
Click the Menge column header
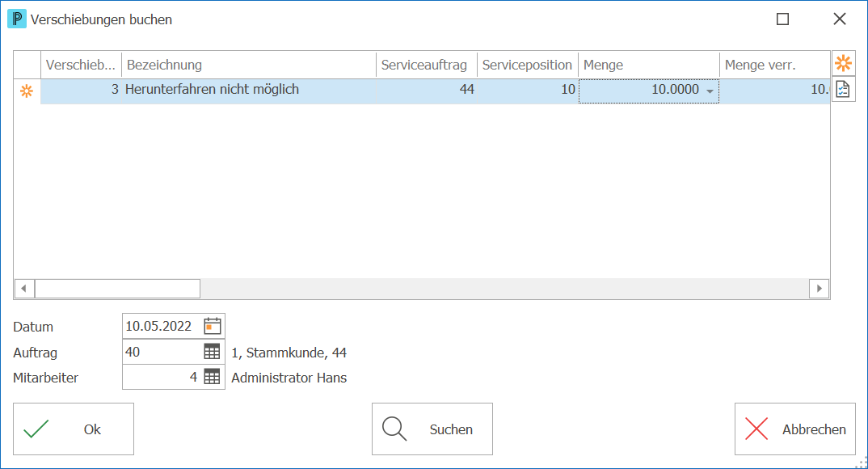coord(649,65)
